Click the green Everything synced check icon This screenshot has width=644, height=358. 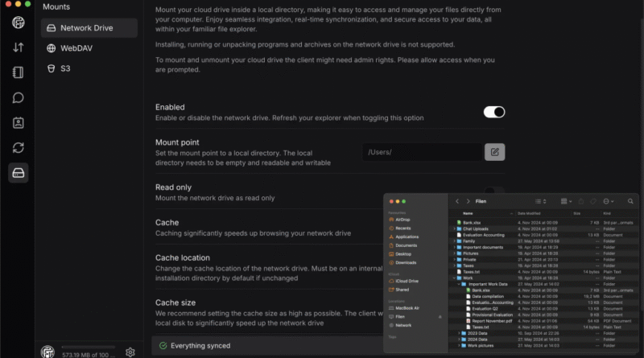(163, 346)
